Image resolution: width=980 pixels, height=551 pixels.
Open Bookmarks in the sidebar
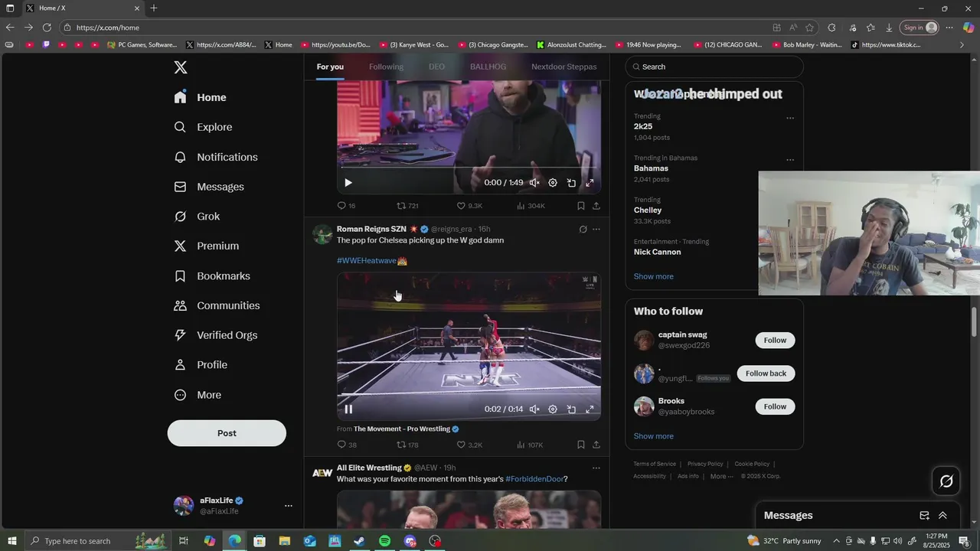[x=212, y=275]
